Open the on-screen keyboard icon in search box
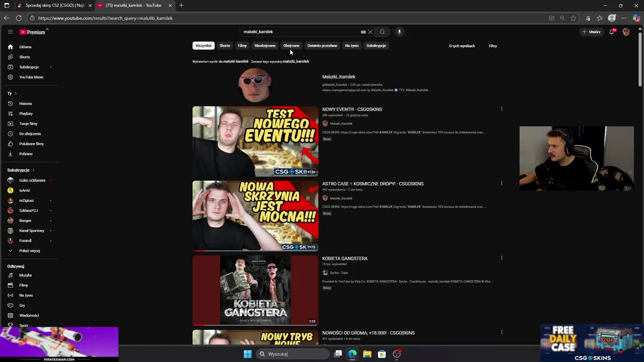 363,32
